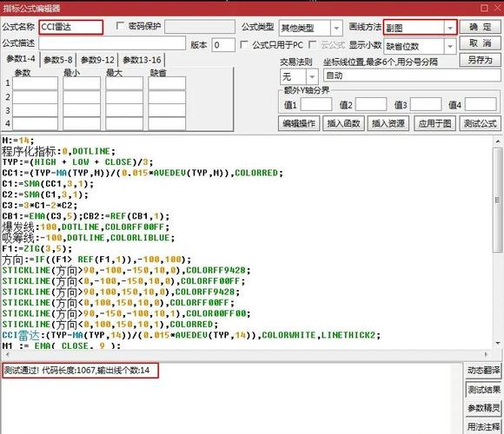Switch to the 参数13-16 tab
This screenshot has height=434, width=504.
click(x=142, y=60)
